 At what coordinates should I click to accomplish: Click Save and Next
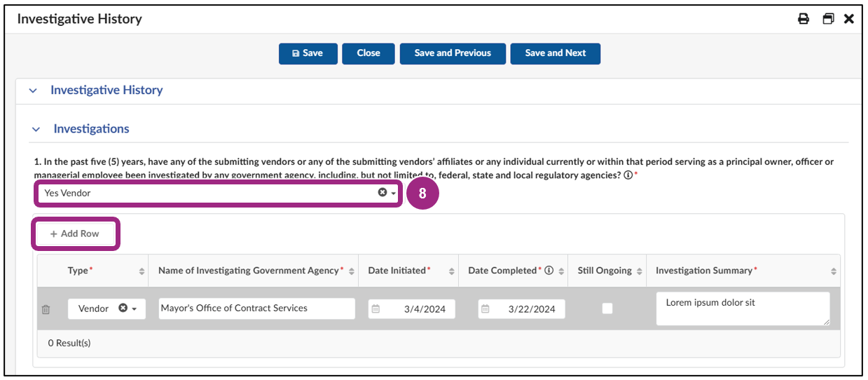(555, 53)
